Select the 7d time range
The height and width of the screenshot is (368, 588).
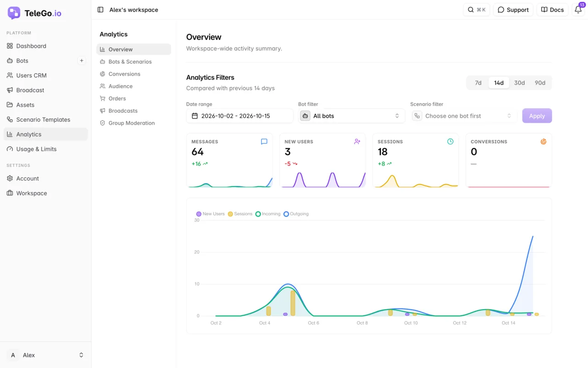click(x=478, y=83)
